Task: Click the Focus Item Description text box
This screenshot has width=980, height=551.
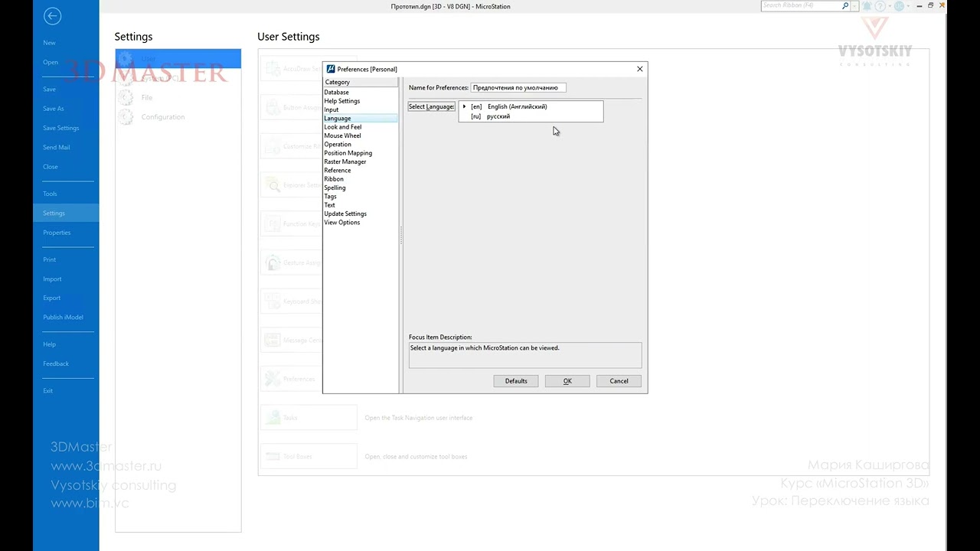Action: pos(525,355)
